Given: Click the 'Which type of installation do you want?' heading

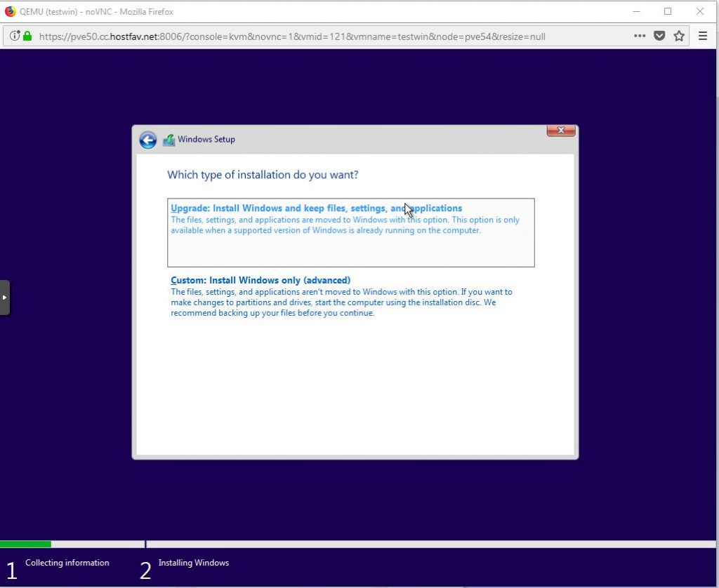Looking at the screenshot, I should coord(263,175).
